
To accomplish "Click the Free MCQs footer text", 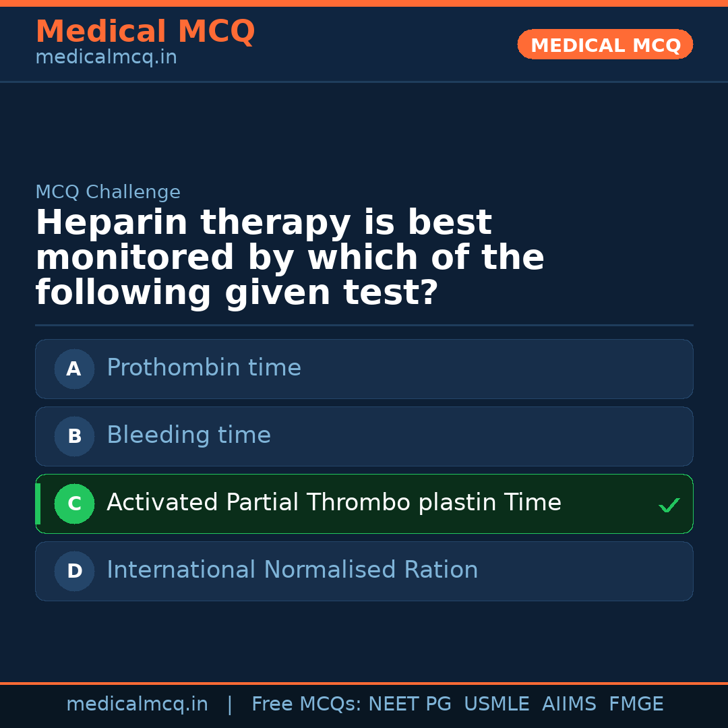I will pyautogui.click(x=307, y=704).
